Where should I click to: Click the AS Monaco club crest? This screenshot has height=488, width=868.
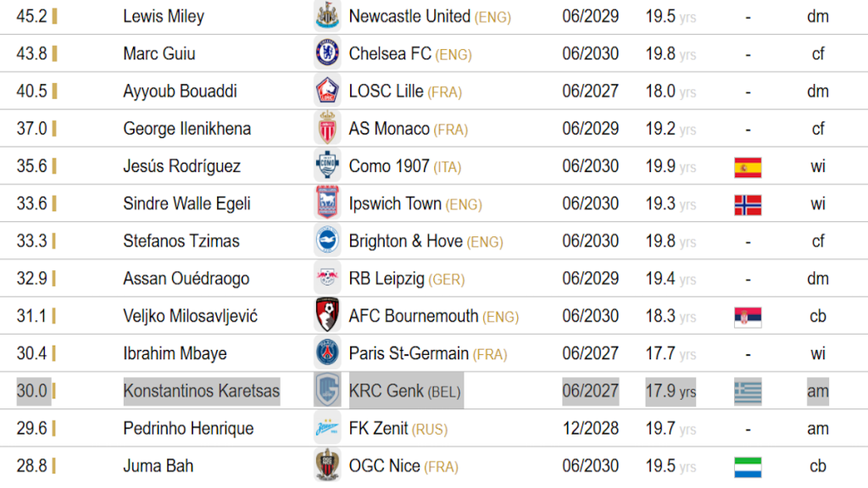[x=327, y=128]
